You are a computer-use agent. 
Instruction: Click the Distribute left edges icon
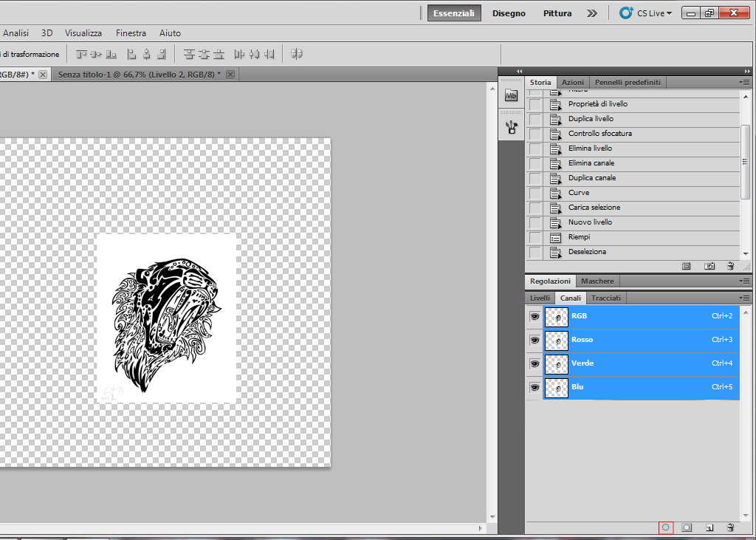click(x=239, y=54)
